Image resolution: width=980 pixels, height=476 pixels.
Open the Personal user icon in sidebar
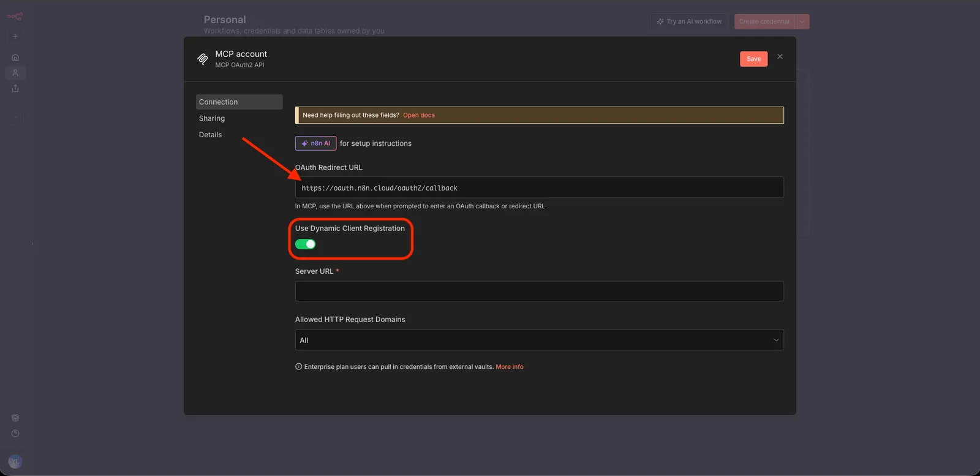pos(15,73)
